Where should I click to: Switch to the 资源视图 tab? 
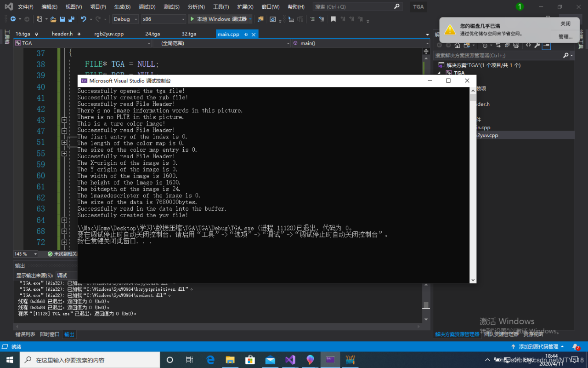(533, 334)
